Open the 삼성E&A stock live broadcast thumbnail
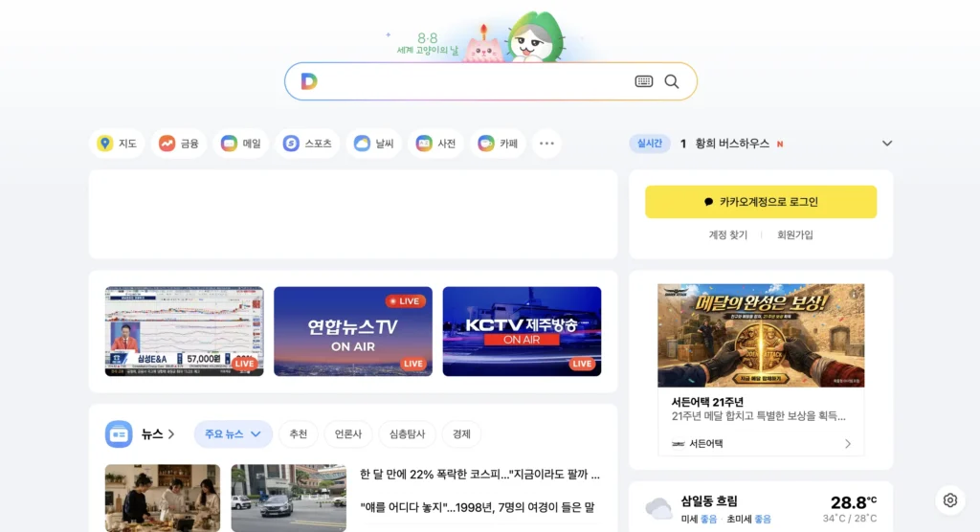This screenshot has height=532, width=980. pos(185,331)
